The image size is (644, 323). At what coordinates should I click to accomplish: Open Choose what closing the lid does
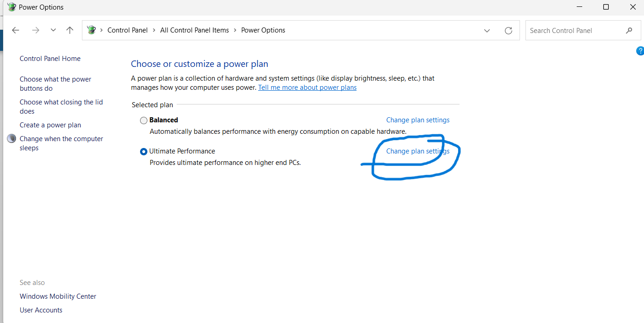(61, 107)
